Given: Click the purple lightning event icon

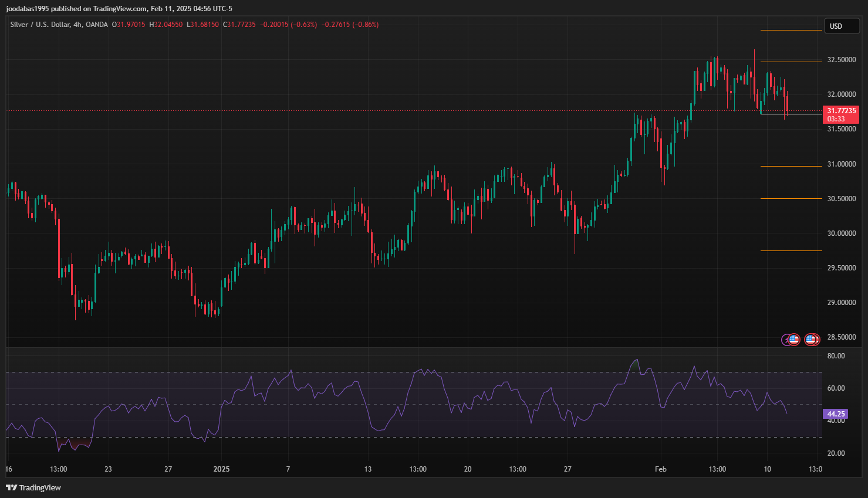Looking at the screenshot, I should [785, 340].
